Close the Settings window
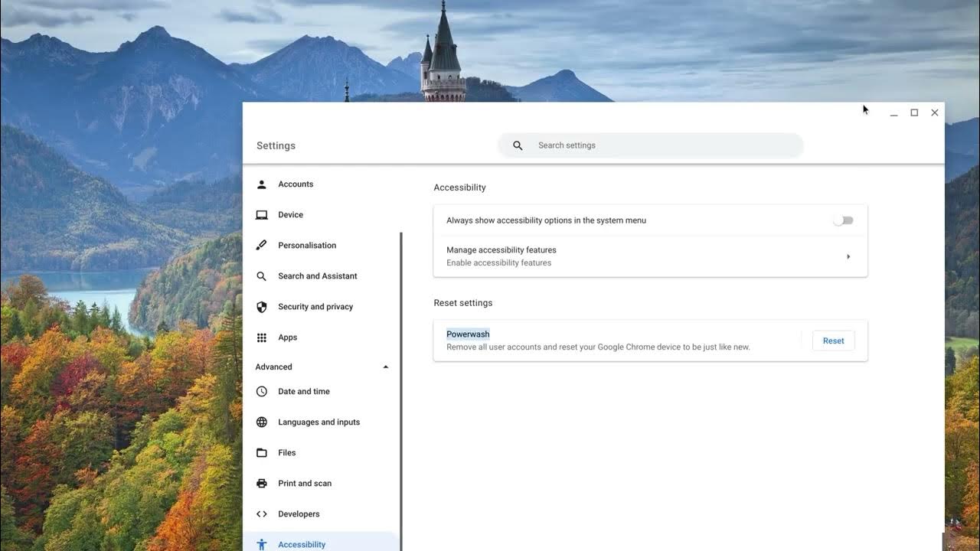 point(935,112)
